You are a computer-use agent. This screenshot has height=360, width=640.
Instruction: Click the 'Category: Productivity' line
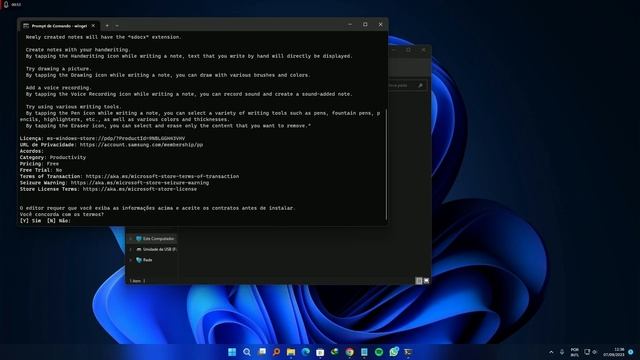(53, 157)
